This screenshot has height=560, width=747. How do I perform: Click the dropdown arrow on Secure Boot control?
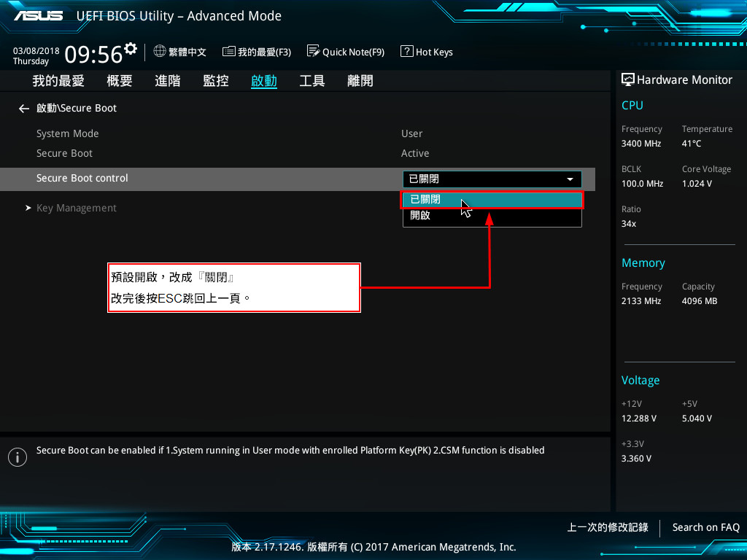[570, 179]
